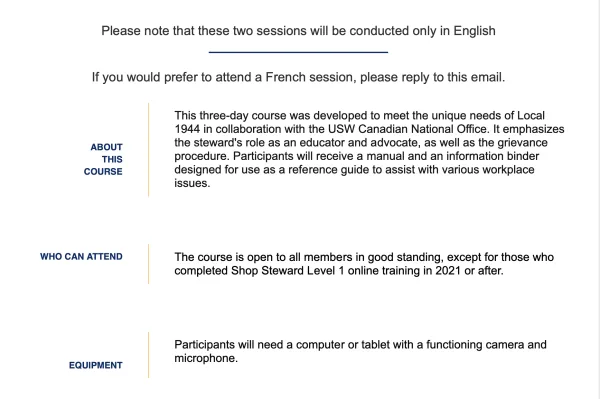Click the page scrollbar on right edge

596,199
